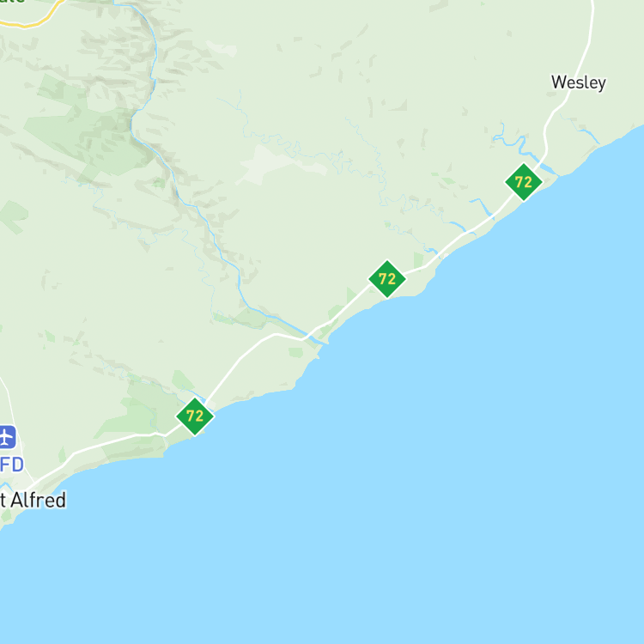Click the cut-off green label at map edge

tap(12, 2)
